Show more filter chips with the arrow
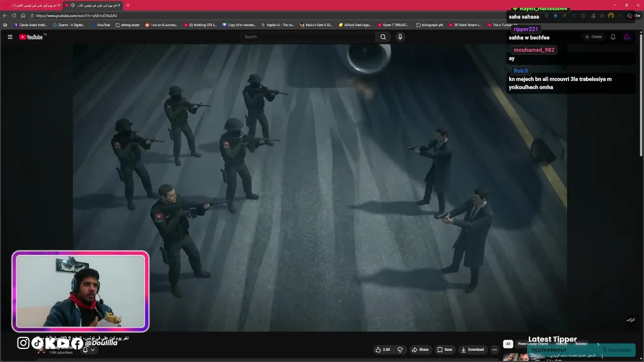This screenshot has width=644, height=362. [598, 344]
